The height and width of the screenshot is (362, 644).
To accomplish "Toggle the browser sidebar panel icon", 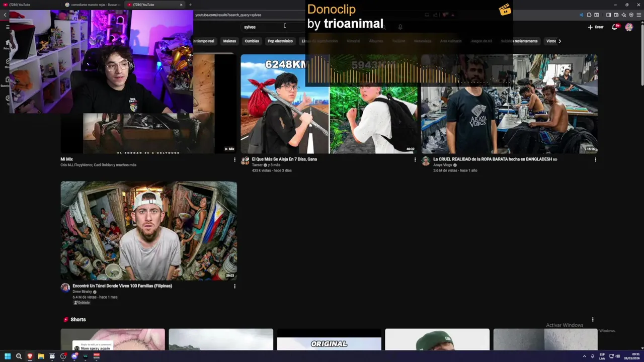I will pyautogui.click(x=608, y=15).
